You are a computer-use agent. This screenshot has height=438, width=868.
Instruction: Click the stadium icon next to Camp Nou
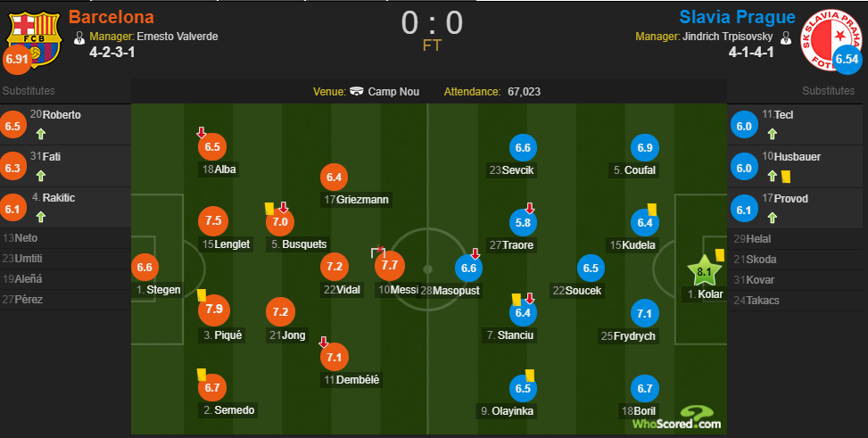tap(357, 91)
